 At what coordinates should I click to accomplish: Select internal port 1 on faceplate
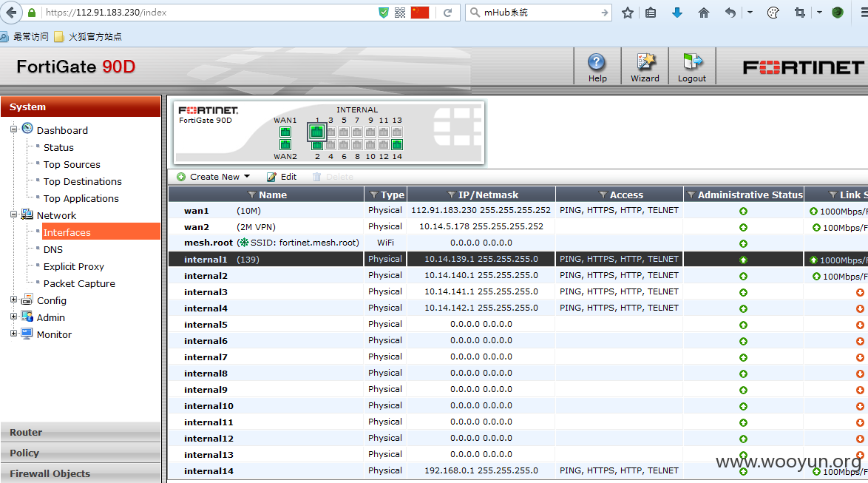point(316,132)
